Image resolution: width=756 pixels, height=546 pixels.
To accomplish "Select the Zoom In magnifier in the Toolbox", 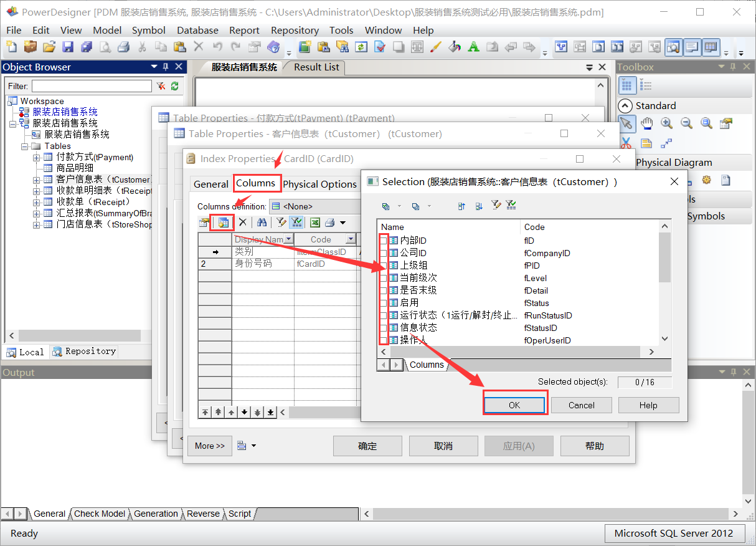I will (x=666, y=123).
